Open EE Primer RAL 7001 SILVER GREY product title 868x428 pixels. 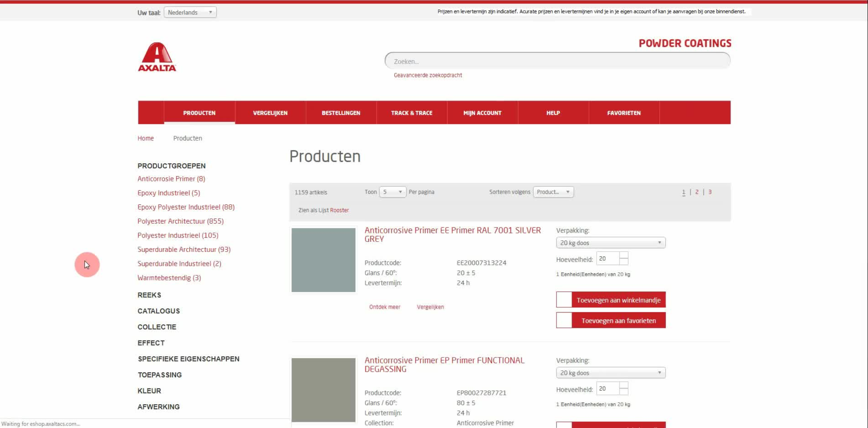[x=452, y=235]
